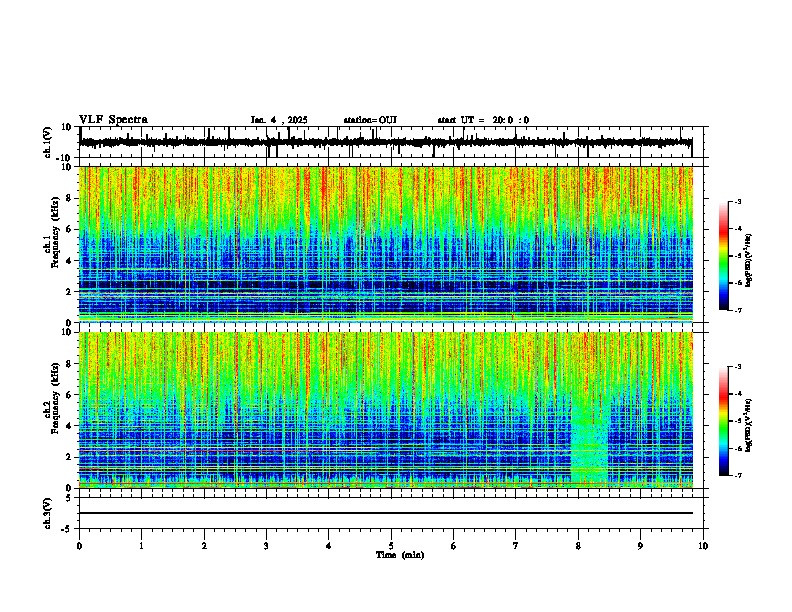
Task: Click time axis tick label '3'
Action: pyautogui.click(x=266, y=546)
